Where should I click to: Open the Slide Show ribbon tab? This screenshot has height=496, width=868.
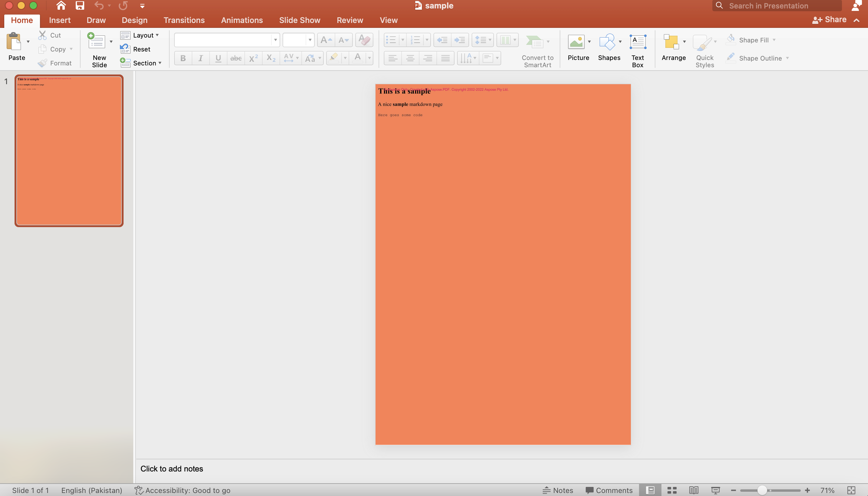[x=300, y=20]
